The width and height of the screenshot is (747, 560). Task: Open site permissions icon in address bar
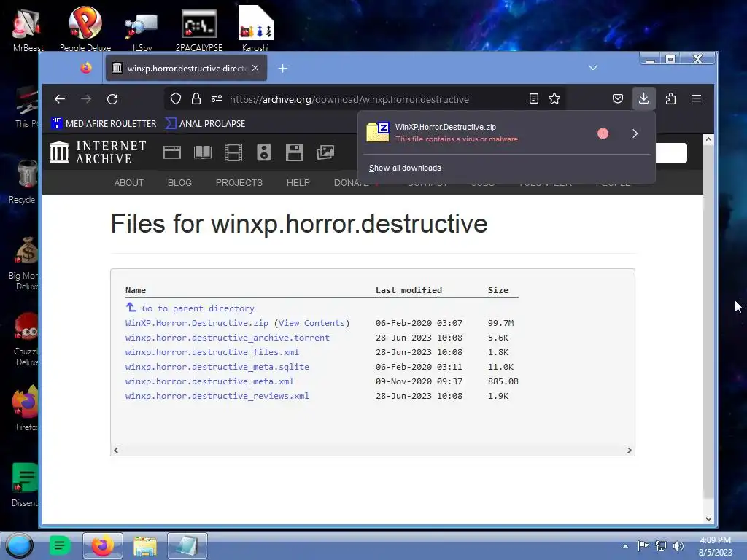(x=217, y=98)
